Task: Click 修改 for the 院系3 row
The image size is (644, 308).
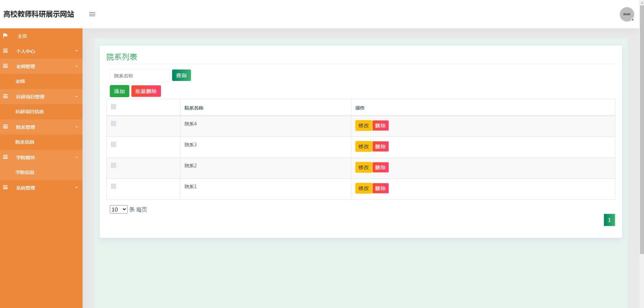Action: coord(363,146)
